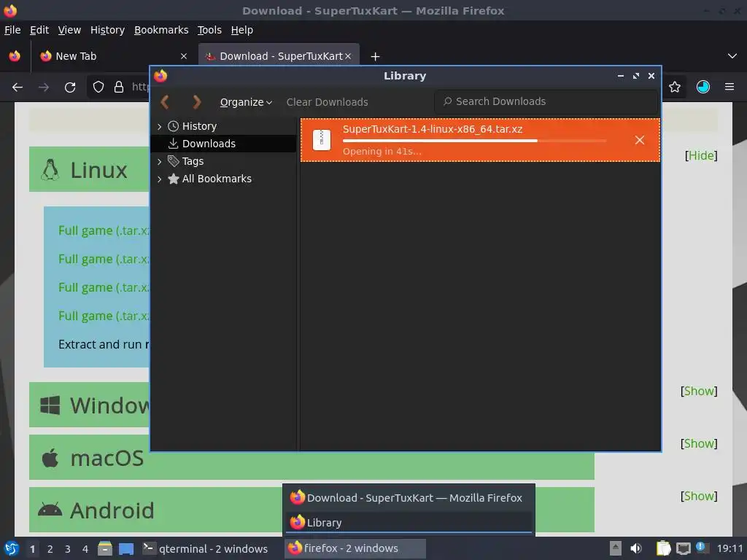Open the Tools menu

[209, 30]
